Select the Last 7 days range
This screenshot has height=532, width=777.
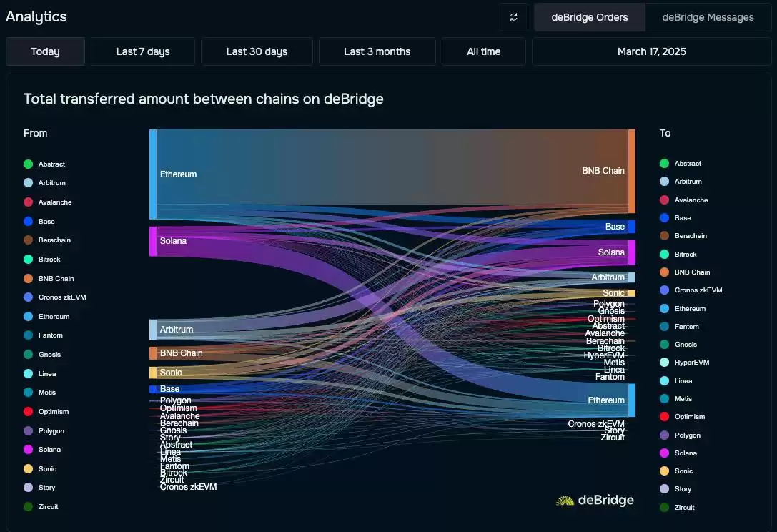[x=143, y=51]
